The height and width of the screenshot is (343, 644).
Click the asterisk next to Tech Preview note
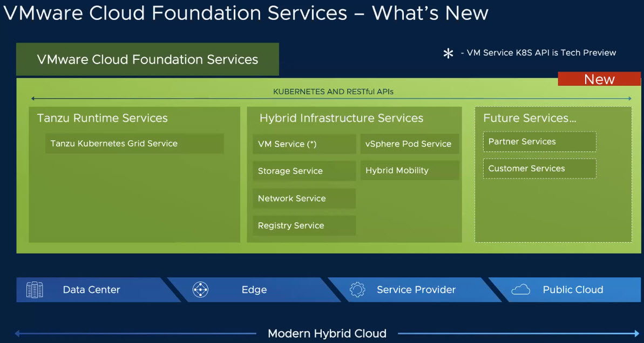click(448, 53)
